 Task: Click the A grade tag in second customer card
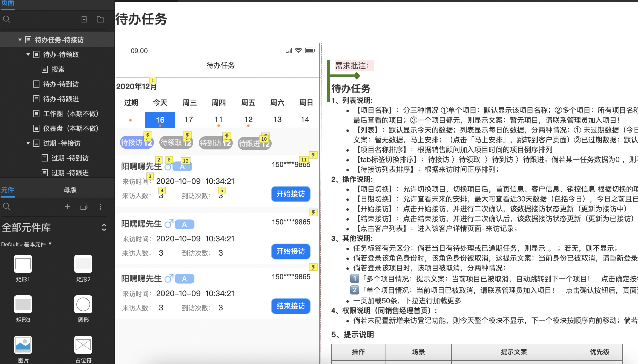tap(185, 225)
